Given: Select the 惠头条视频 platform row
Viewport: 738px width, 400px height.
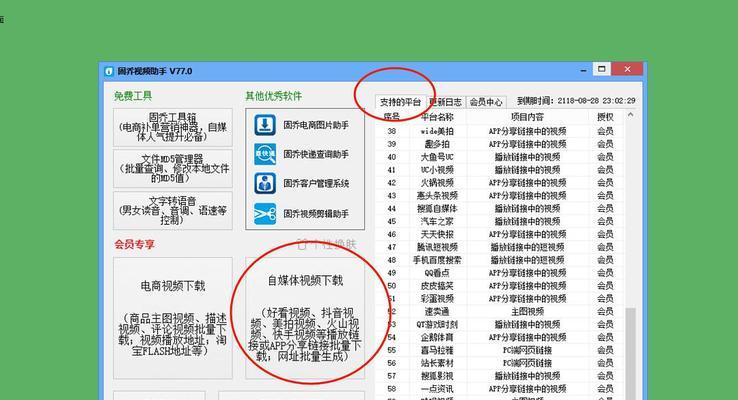Looking at the screenshot, I should click(x=500, y=195).
